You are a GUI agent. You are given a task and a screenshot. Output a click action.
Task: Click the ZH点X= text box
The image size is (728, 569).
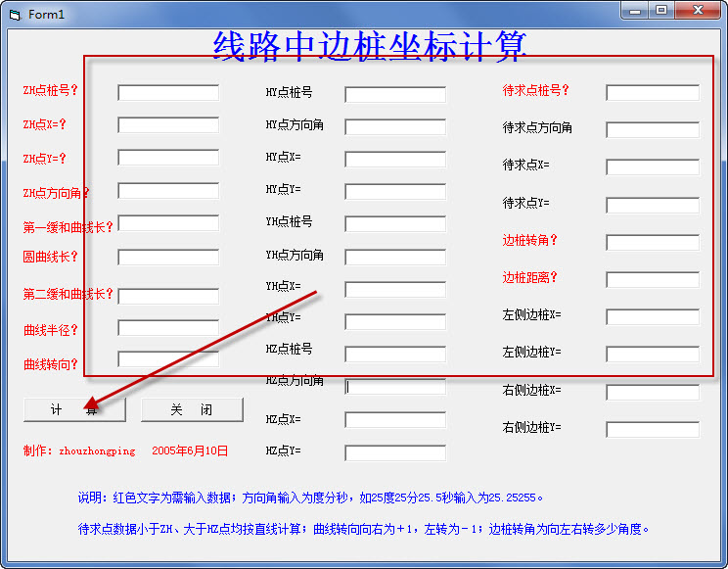point(168,125)
